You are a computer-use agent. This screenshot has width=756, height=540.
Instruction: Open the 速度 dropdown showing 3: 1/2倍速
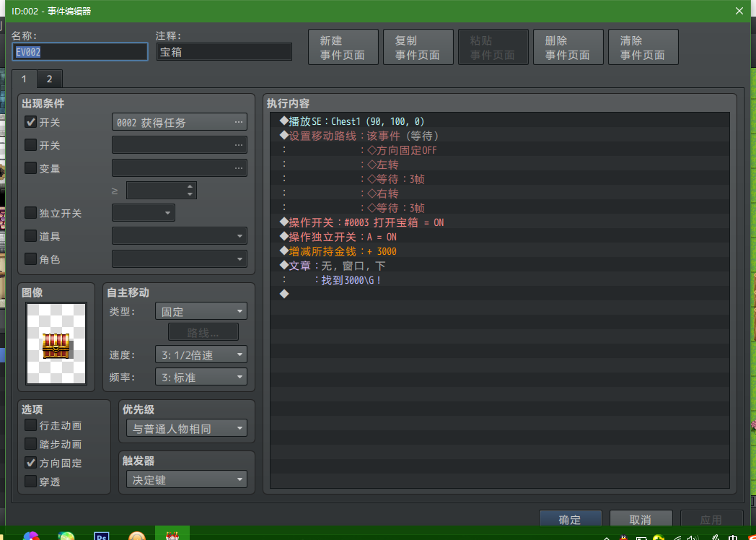201,354
